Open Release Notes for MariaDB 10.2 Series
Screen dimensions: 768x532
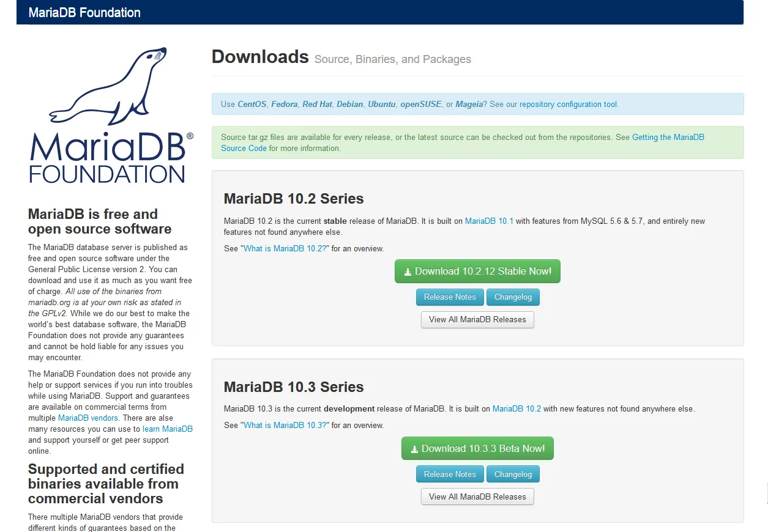click(x=450, y=297)
